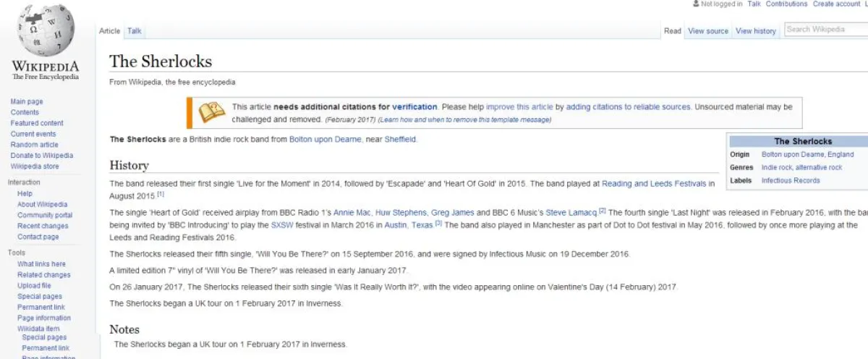This screenshot has width=868, height=359.
Task: Open the Infectious Records label link
Action: point(791,180)
